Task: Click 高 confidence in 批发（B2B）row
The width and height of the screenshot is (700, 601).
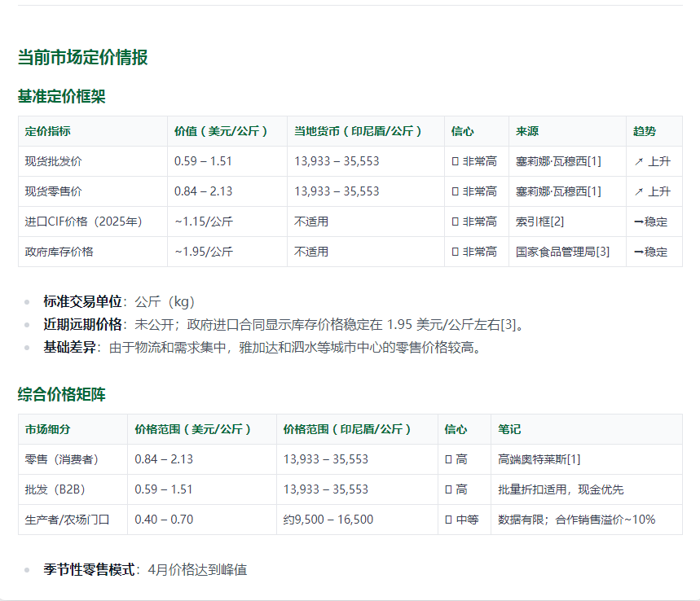Action: pos(456,489)
